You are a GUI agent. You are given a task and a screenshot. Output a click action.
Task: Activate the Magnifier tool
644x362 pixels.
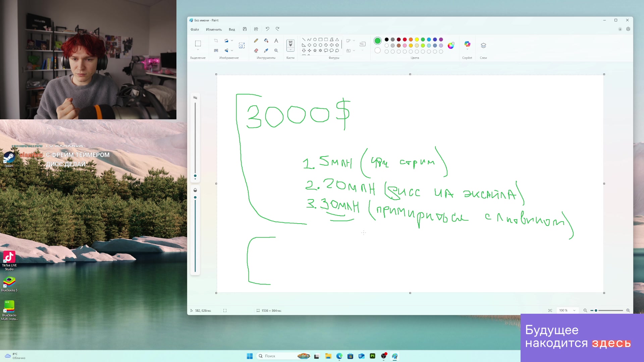[x=276, y=51]
